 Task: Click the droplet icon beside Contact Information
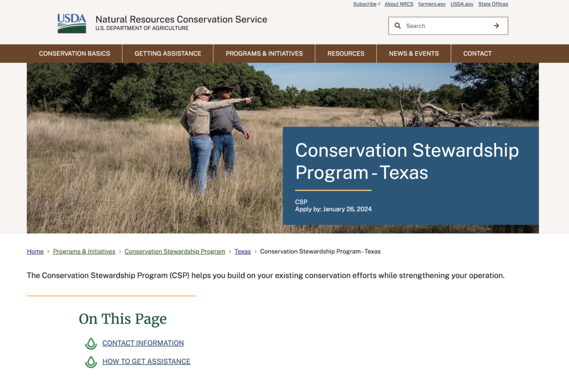pyautogui.click(x=91, y=343)
